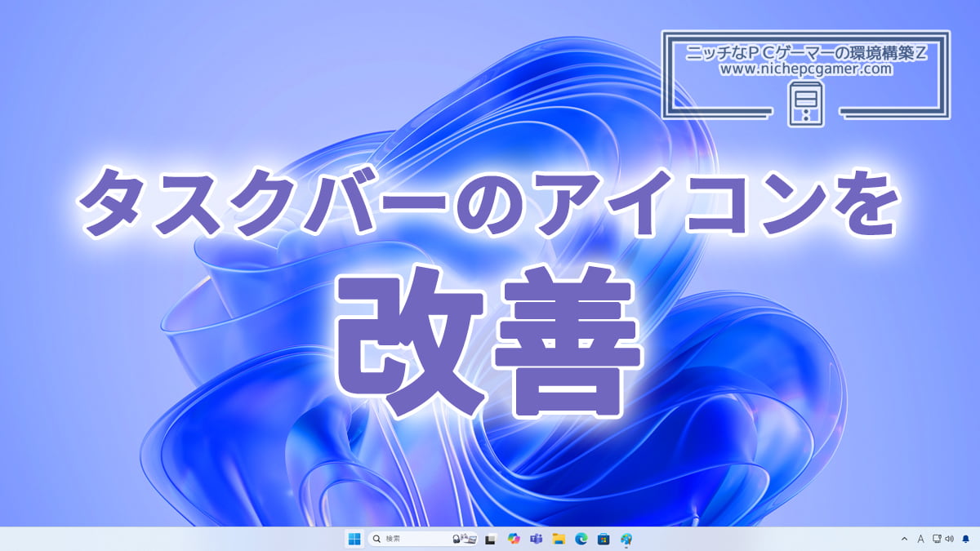Click the taskbar search box labeled 検索
The height and width of the screenshot is (551, 980).
coord(408,539)
